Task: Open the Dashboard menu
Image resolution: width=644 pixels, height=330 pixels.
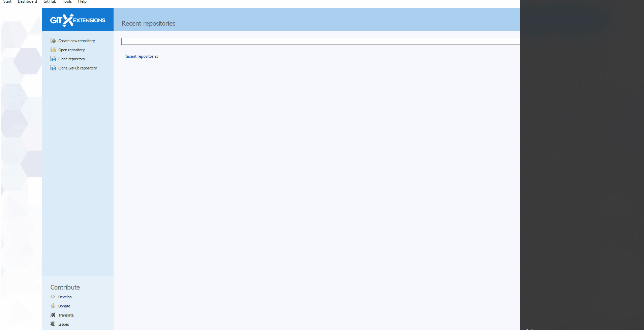Action: coord(27,2)
